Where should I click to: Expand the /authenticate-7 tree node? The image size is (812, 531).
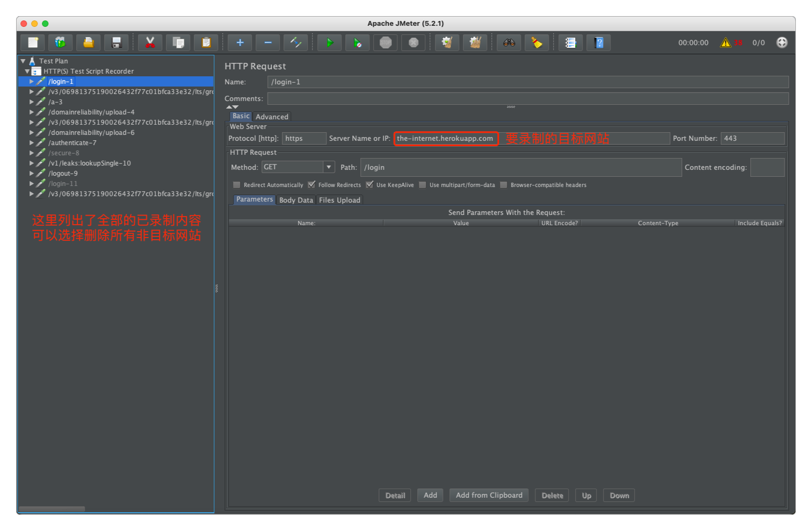[x=32, y=143]
